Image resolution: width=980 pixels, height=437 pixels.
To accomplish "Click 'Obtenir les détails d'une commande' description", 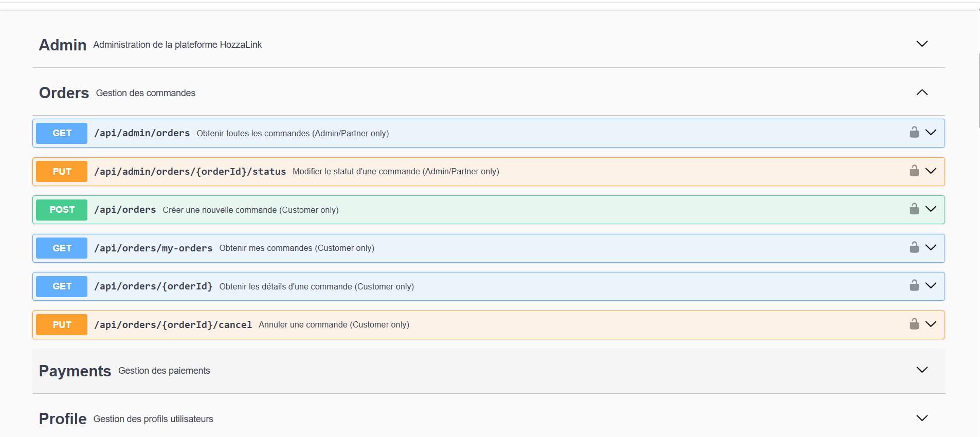I will click(x=316, y=286).
